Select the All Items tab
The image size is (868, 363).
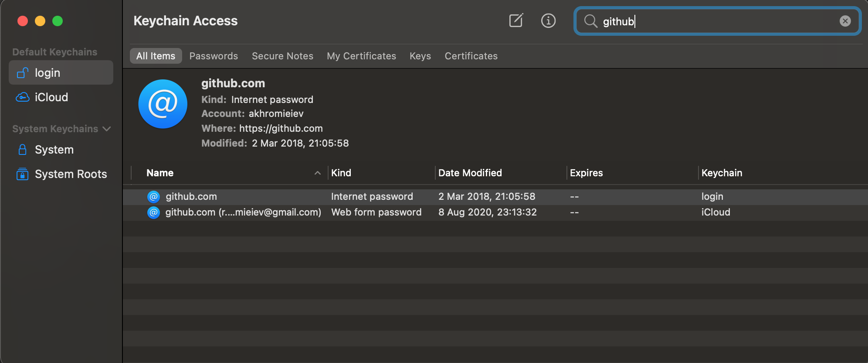(x=156, y=56)
